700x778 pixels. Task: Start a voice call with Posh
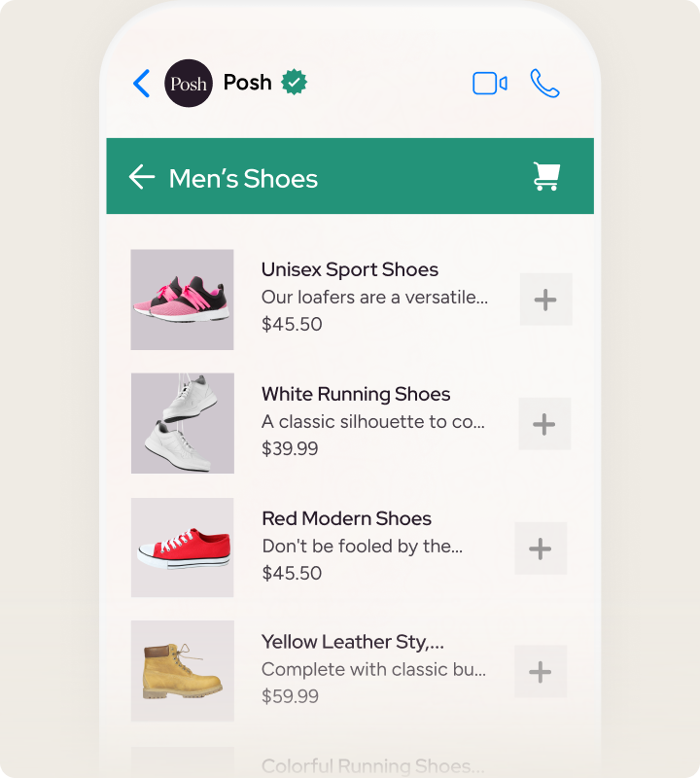point(544,83)
